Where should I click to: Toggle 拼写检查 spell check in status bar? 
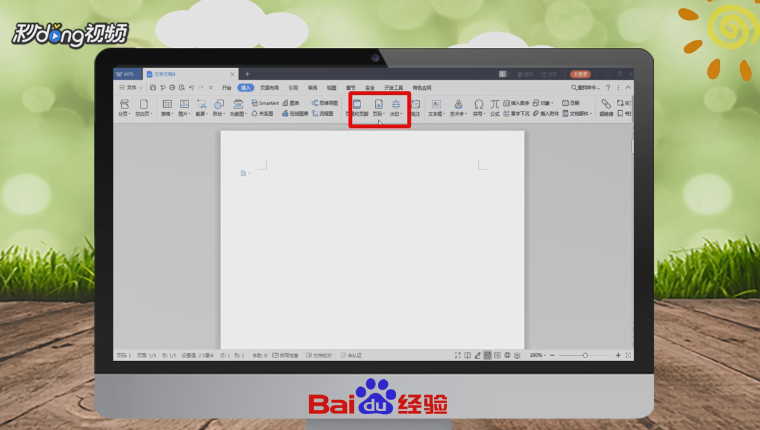click(285, 355)
